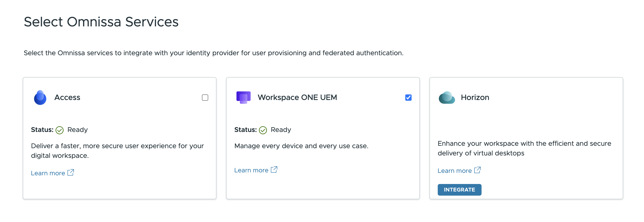Click the "Select Omnissa Services" heading
The image size is (644, 222).
101,22
